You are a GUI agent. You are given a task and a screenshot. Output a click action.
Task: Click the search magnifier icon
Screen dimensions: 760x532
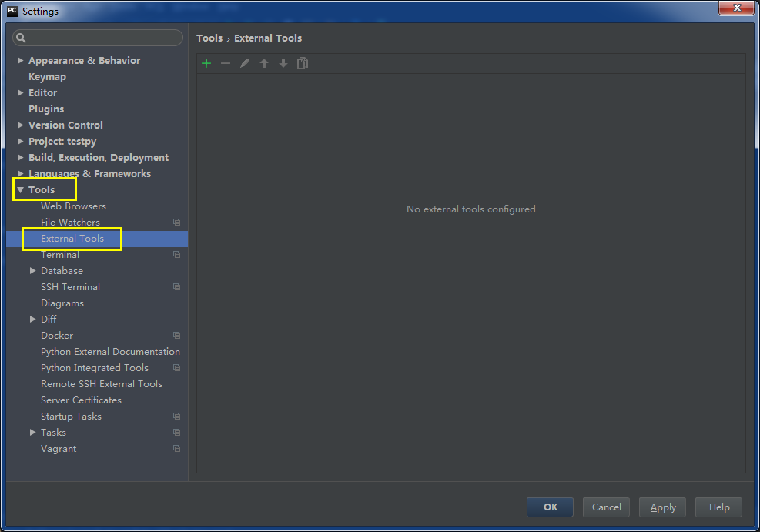pyautogui.click(x=21, y=38)
